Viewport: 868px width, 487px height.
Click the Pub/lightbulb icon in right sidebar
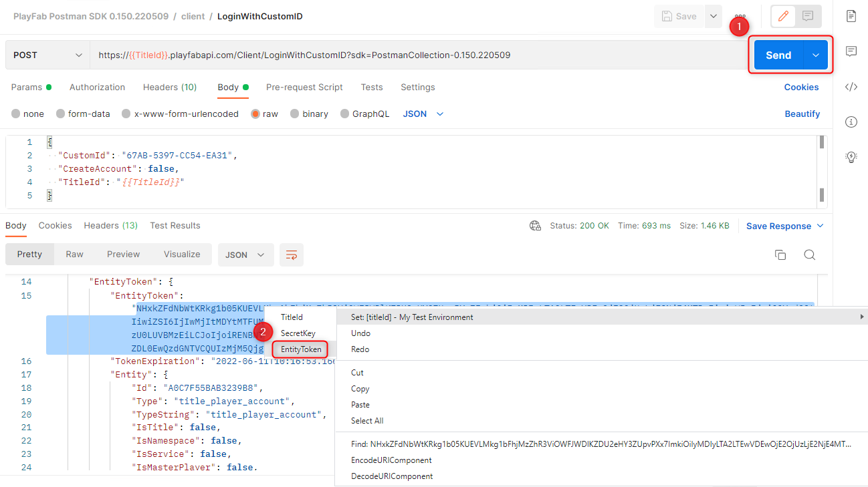(851, 156)
